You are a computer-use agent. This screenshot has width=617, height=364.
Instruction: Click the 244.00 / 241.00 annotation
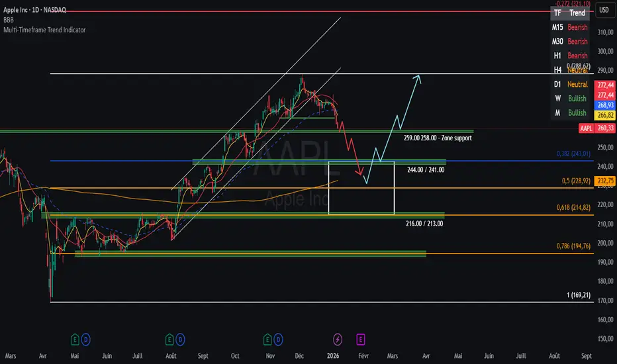click(x=426, y=170)
